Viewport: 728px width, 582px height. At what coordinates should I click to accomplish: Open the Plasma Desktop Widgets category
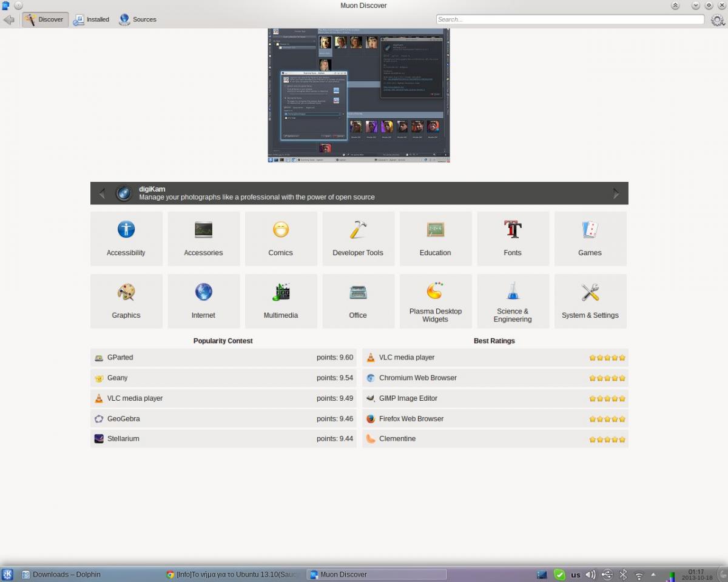pyautogui.click(x=436, y=301)
